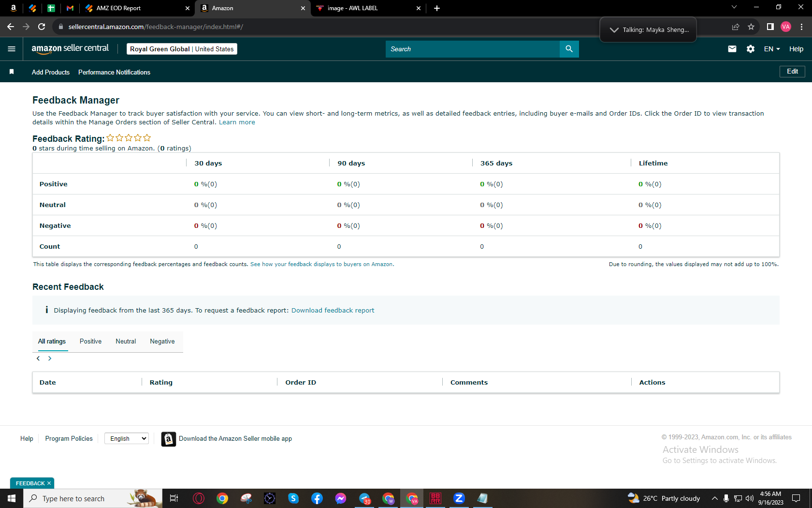Expand the Chrome tab search chevron
The height and width of the screenshot is (508, 812).
point(734,7)
